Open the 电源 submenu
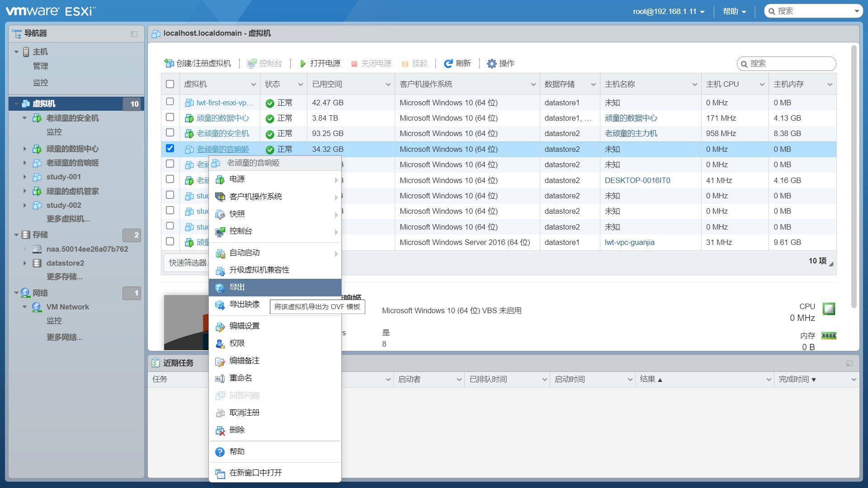The height and width of the screenshot is (488, 868). 275,180
